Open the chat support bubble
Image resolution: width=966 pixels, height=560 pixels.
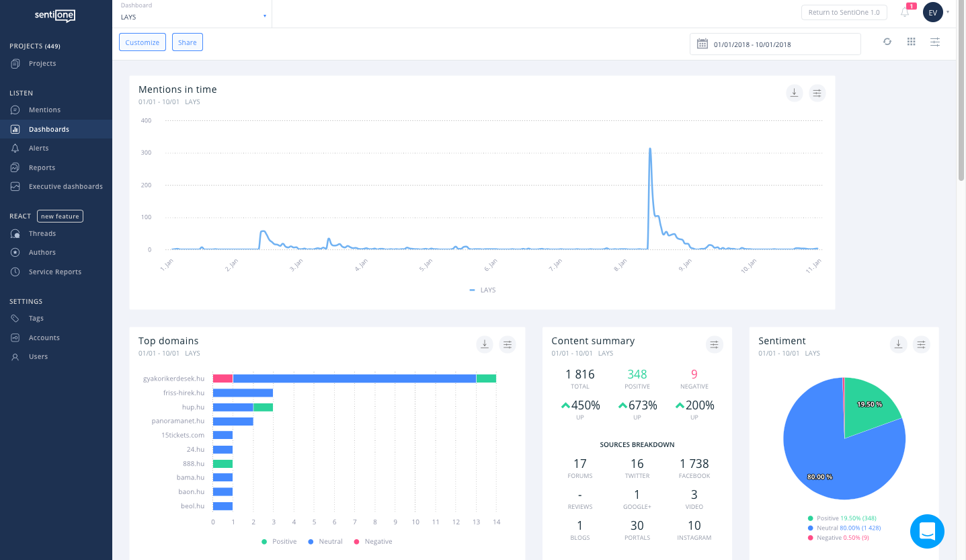click(x=927, y=531)
